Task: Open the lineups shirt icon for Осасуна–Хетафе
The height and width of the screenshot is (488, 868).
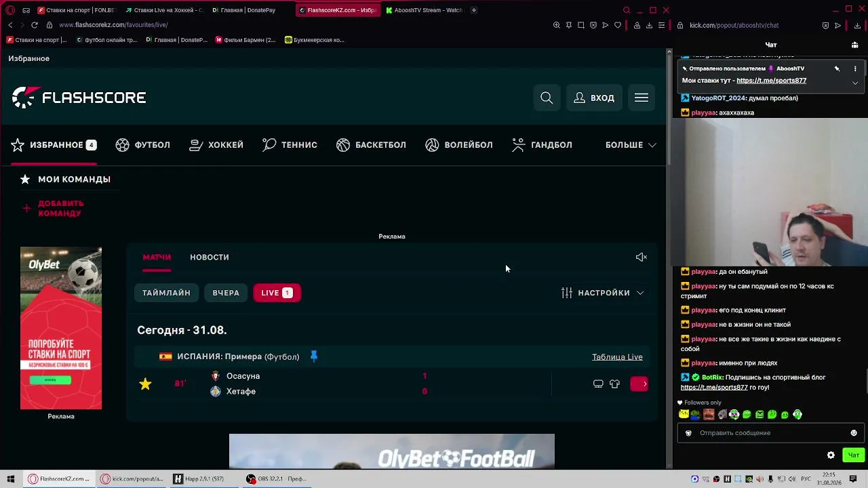Action: pyautogui.click(x=614, y=384)
